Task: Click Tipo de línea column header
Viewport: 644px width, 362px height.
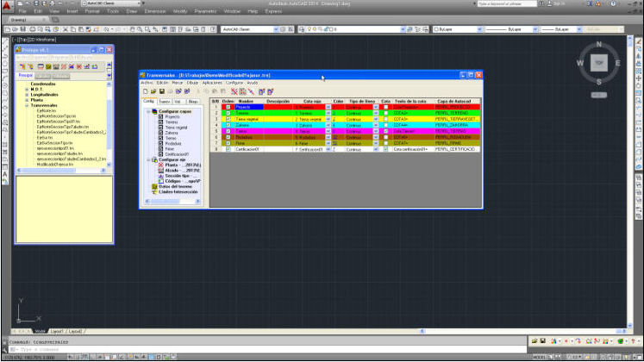Action: [361, 101]
